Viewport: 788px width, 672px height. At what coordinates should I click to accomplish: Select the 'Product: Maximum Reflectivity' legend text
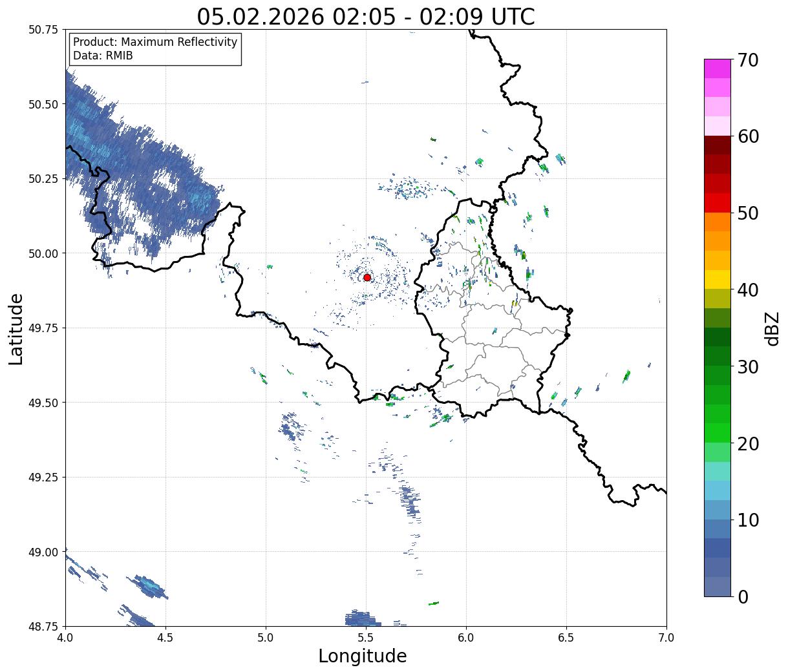coord(155,42)
